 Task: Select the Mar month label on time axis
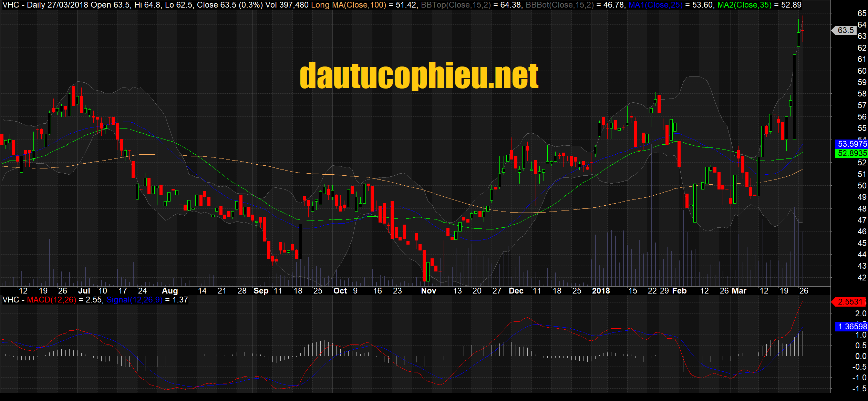pyautogui.click(x=739, y=291)
